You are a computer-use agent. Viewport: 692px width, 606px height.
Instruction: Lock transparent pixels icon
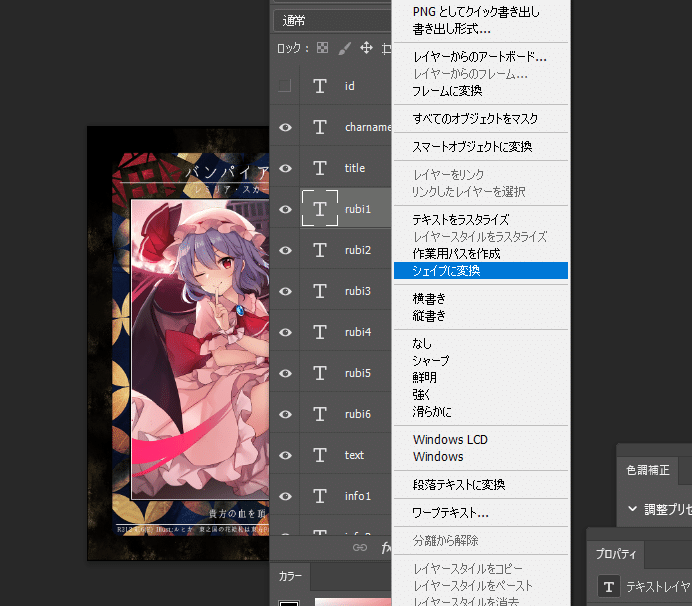[x=322, y=48]
